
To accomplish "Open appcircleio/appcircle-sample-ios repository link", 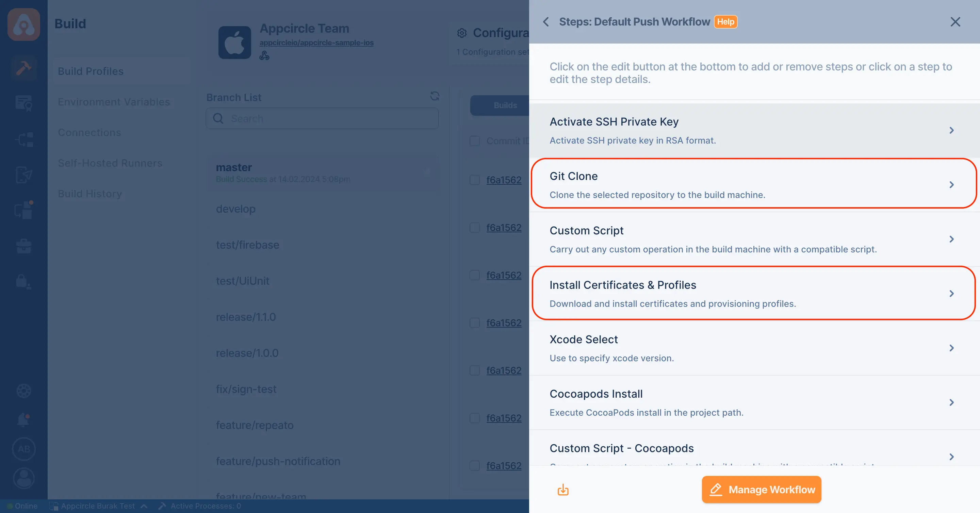I will 316,43.
